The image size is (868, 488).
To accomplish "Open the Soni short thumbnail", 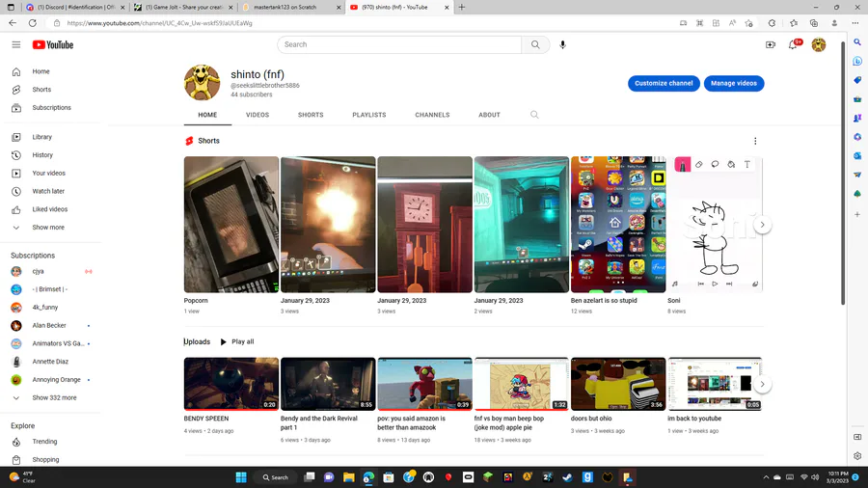I will tap(715, 225).
